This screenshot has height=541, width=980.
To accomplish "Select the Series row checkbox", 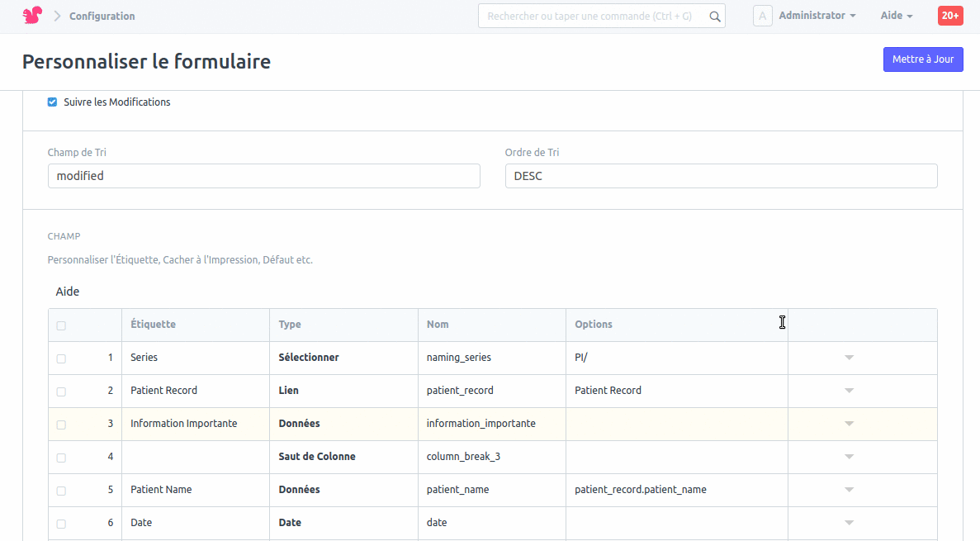I will (61, 358).
